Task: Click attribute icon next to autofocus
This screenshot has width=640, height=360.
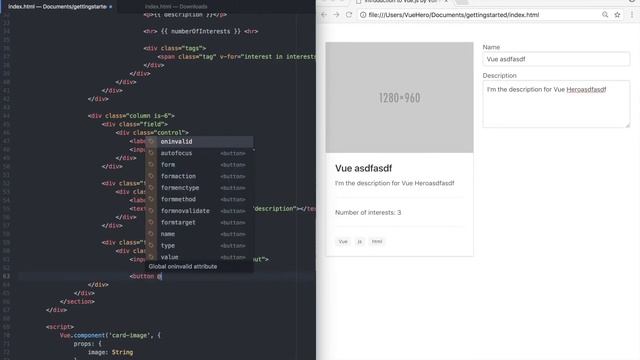Action: pyautogui.click(x=151, y=153)
